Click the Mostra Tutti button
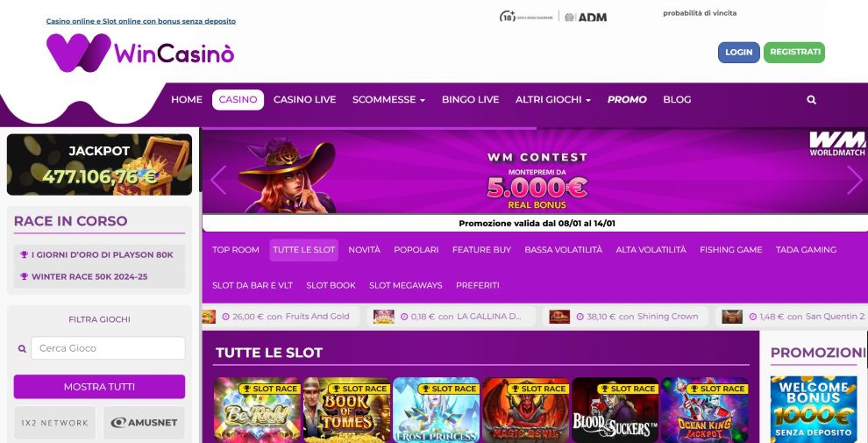This screenshot has height=443, width=868. coord(100,387)
